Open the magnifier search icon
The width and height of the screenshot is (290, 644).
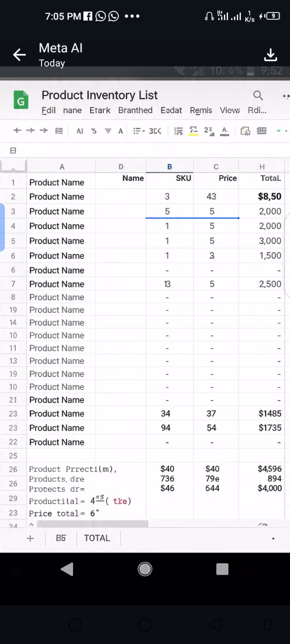(258, 95)
